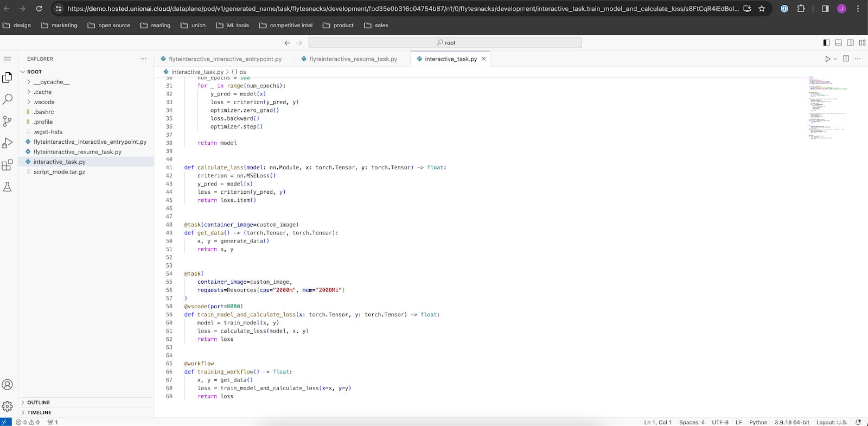Click the Python language mode
The width and height of the screenshot is (868, 426).
[758, 422]
